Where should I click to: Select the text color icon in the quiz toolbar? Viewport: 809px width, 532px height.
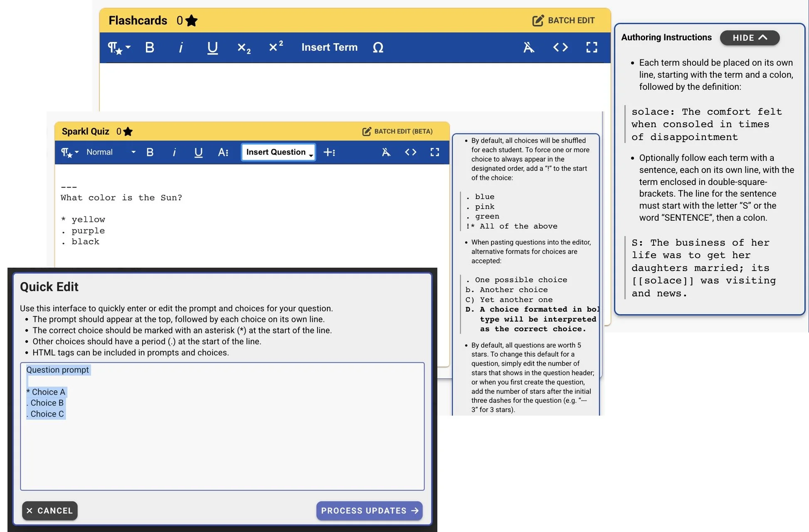(223, 152)
